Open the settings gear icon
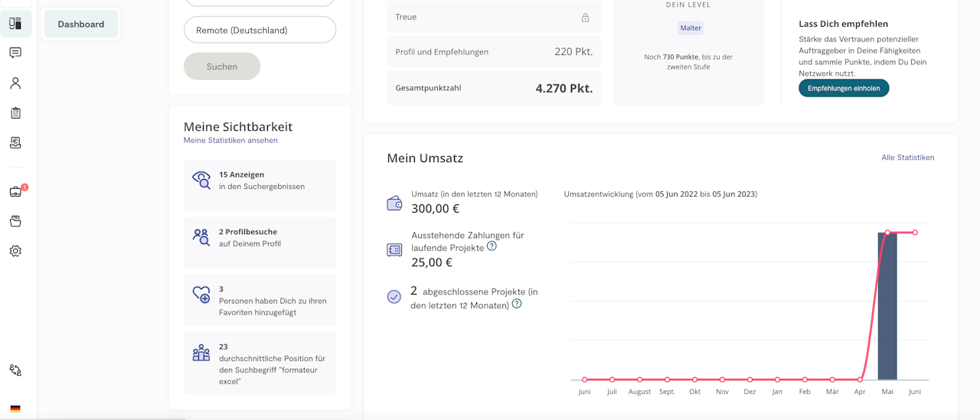980x420 pixels. pos(15,251)
